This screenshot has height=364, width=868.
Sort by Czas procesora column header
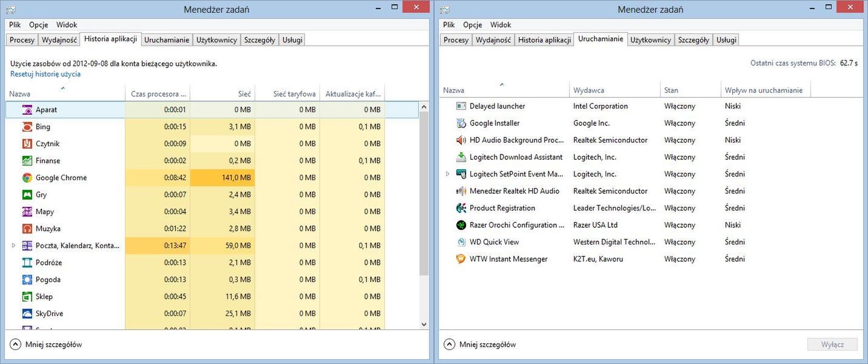click(x=158, y=94)
